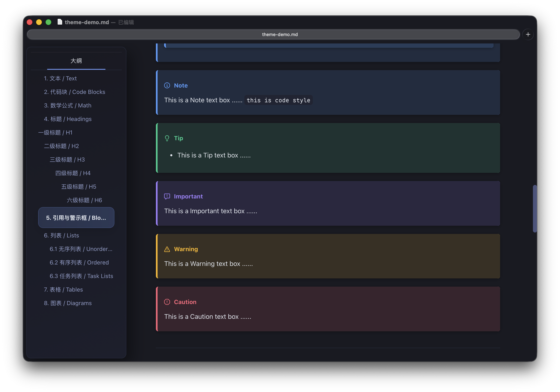Click the document icon in the title bar
Screen dimensions: 560x392
click(x=60, y=22)
